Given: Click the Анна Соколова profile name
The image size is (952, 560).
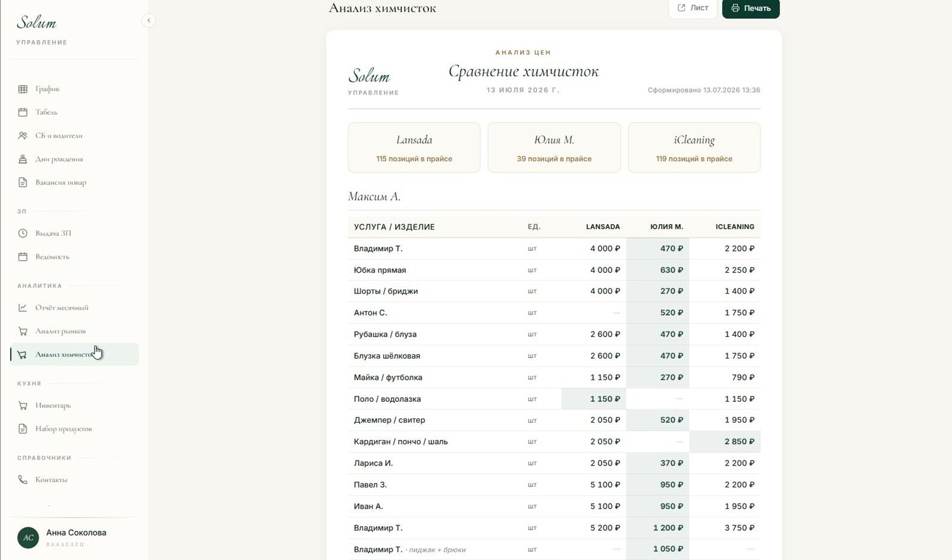Looking at the screenshot, I should click(x=76, y=533).
